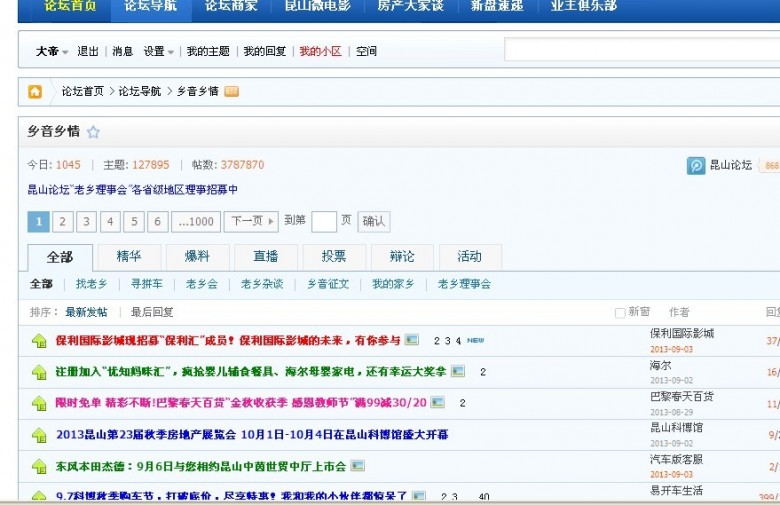The width and height of the screenshot is (780, 505).
Task: Click the pinned arrow icon beside 保利国际影城 thread
Action: click(x=39, y=341)
